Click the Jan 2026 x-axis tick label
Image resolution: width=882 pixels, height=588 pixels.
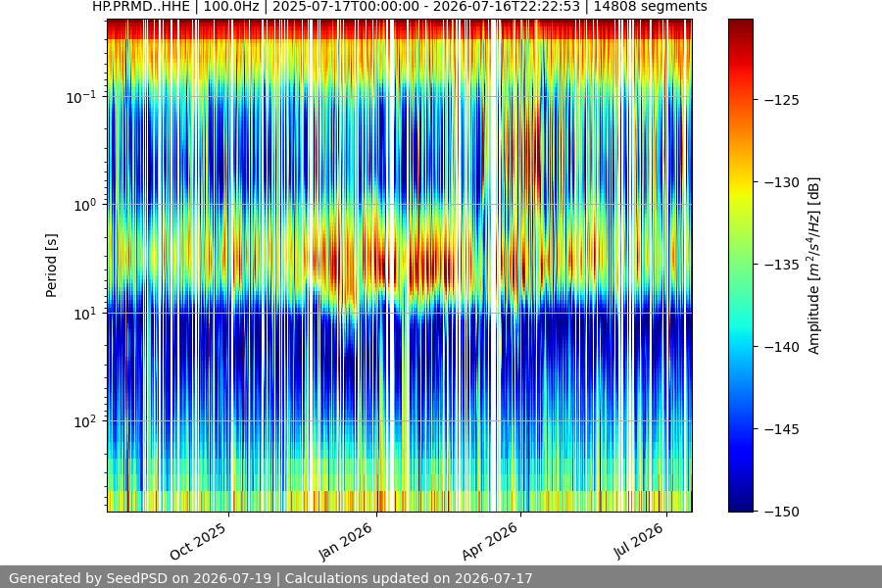point(345,541)
